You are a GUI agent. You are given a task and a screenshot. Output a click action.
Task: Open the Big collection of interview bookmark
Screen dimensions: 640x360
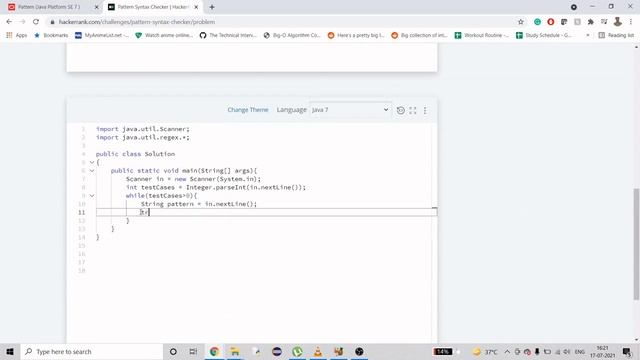coord(420,35)
